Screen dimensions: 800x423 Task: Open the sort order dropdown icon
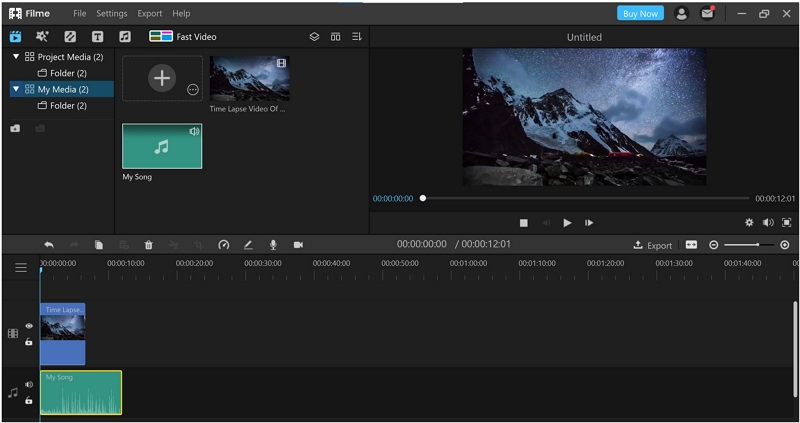pos(357,37)
